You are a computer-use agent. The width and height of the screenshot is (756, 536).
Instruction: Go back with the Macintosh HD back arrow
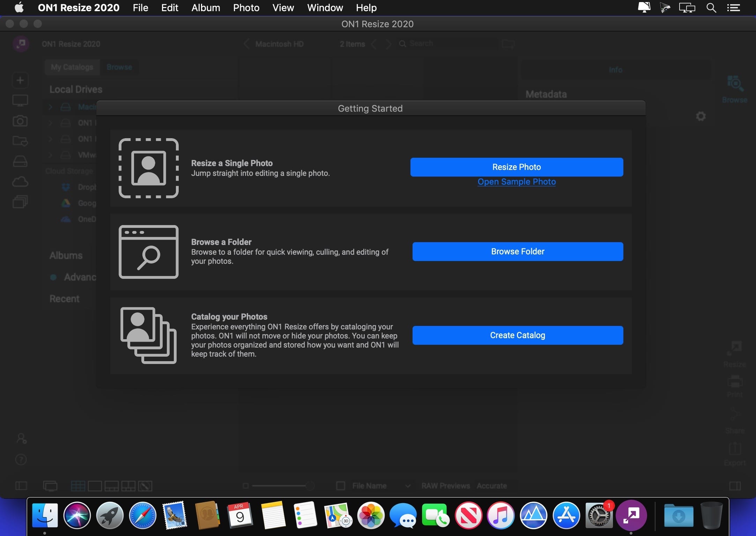click(x=247, y=44)
